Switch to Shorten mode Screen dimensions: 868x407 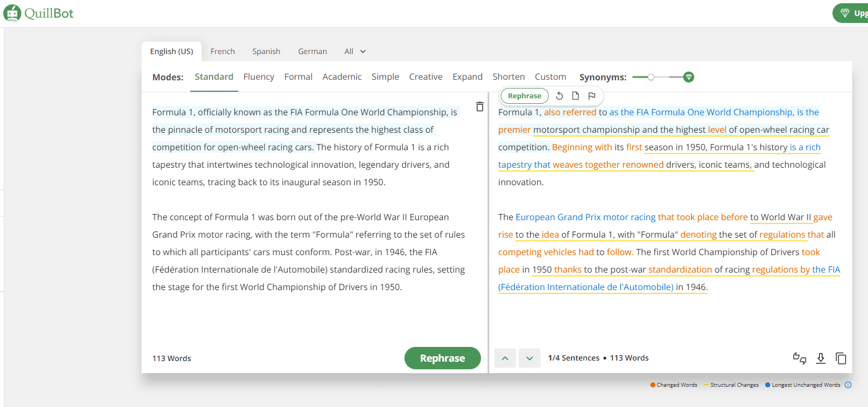[x=508, y=77]
